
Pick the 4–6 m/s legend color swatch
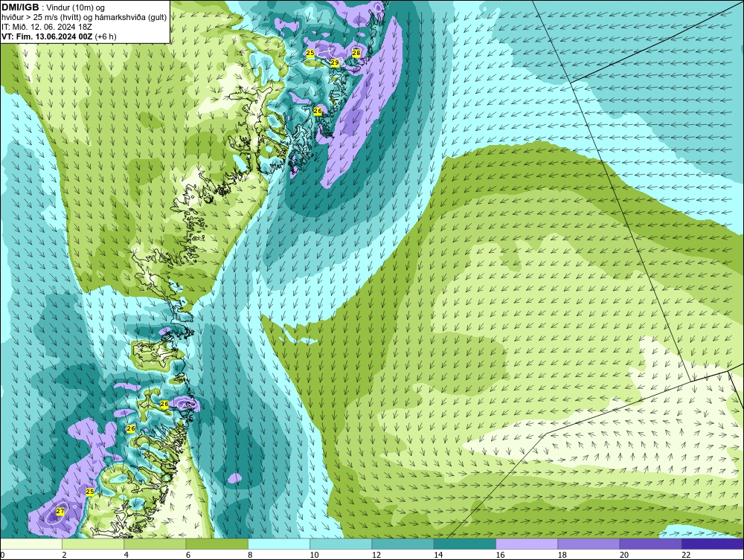coord(155,544)
